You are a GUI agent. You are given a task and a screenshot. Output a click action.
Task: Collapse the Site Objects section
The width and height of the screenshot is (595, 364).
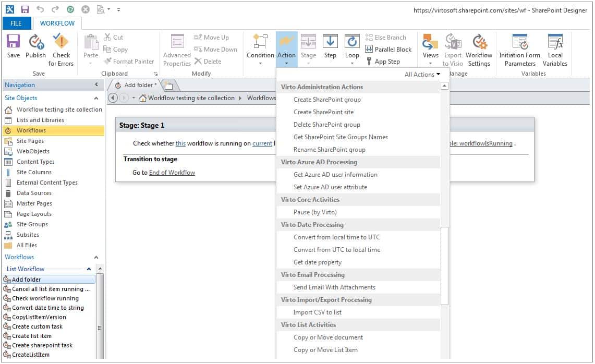click(96, 99)
